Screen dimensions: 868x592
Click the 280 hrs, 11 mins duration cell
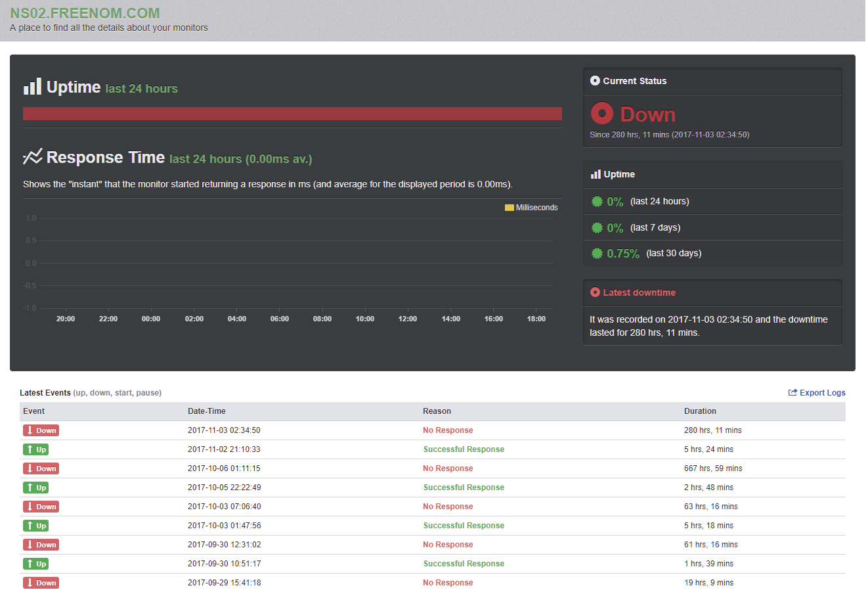712,430
